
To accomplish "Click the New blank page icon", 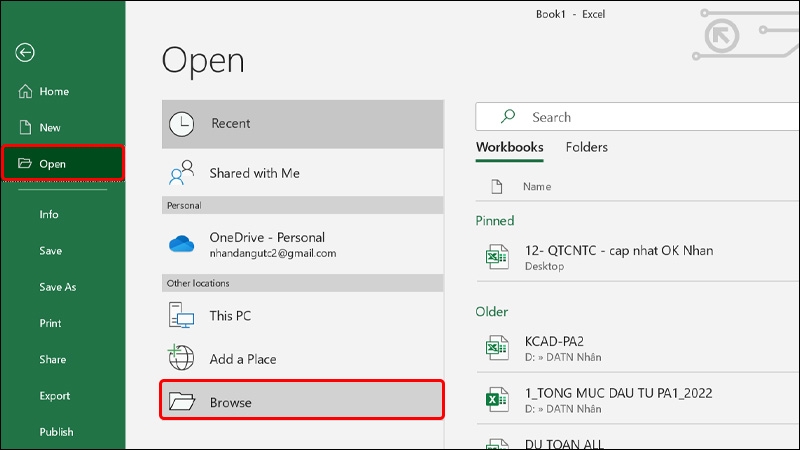I will pos(25,127).
